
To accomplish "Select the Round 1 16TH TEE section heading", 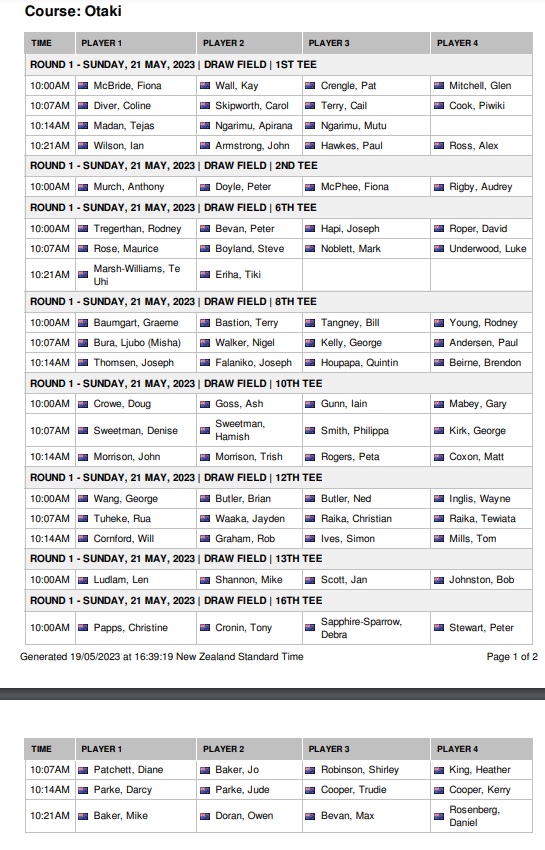I will pos(279,601).
